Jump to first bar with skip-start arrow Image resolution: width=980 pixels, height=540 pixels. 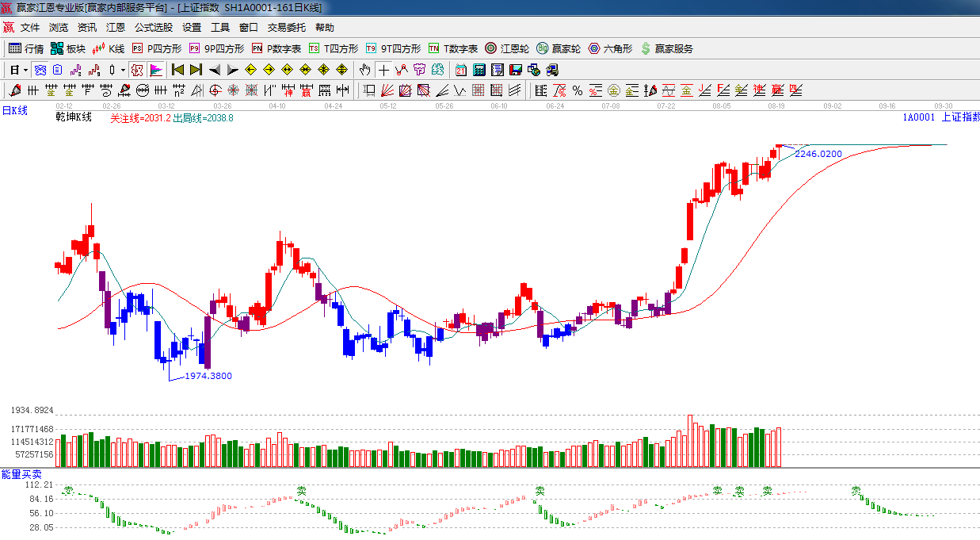click(177, 70)
